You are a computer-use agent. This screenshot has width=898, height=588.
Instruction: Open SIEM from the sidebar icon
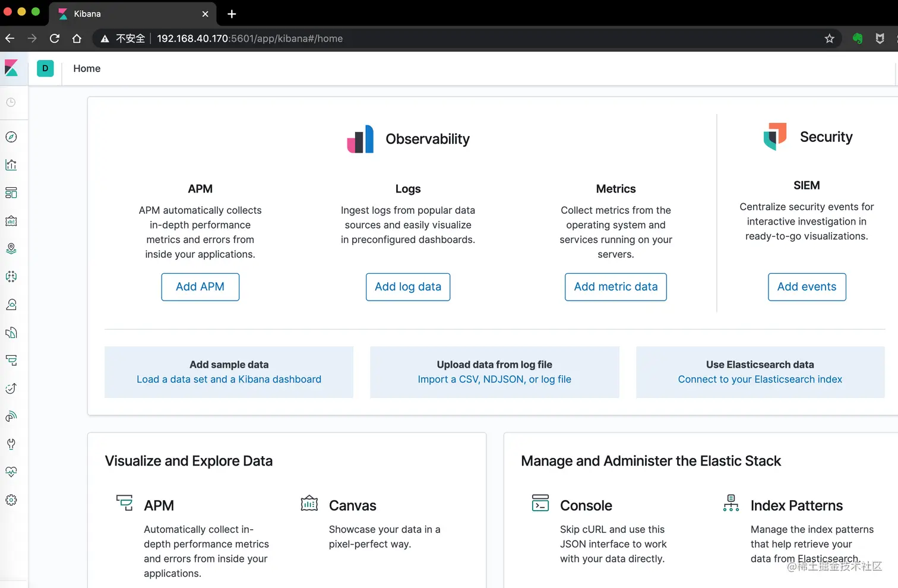11,416
